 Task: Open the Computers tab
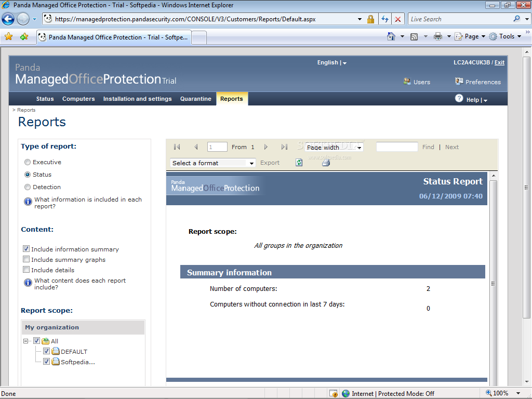78,99
